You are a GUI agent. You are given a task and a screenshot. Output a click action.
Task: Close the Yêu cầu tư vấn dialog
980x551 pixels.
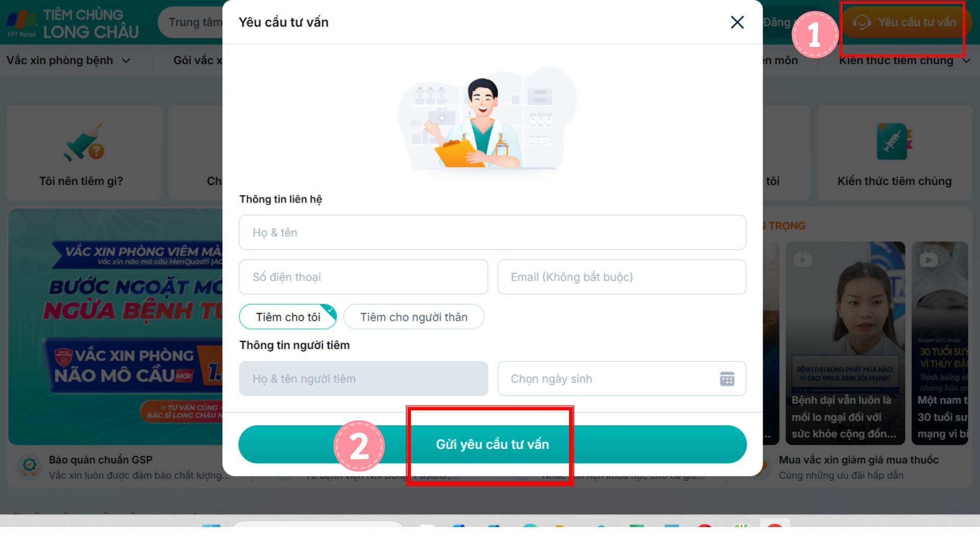coord(737,22)
